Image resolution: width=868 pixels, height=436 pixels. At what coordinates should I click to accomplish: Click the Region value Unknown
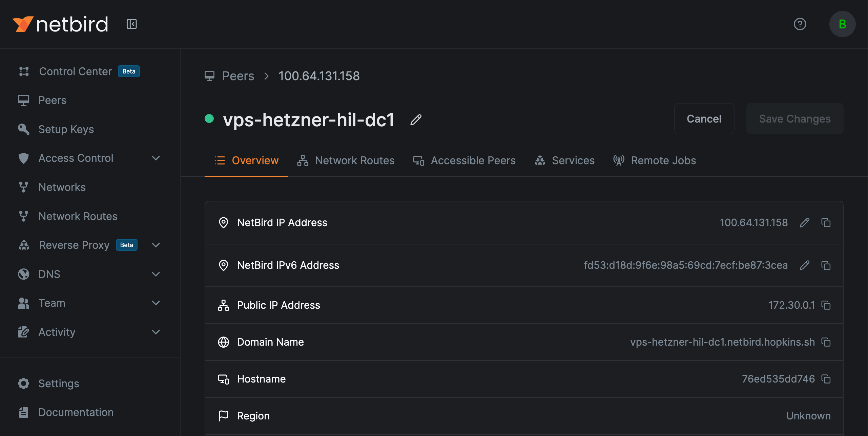click(x=808, y=416)
